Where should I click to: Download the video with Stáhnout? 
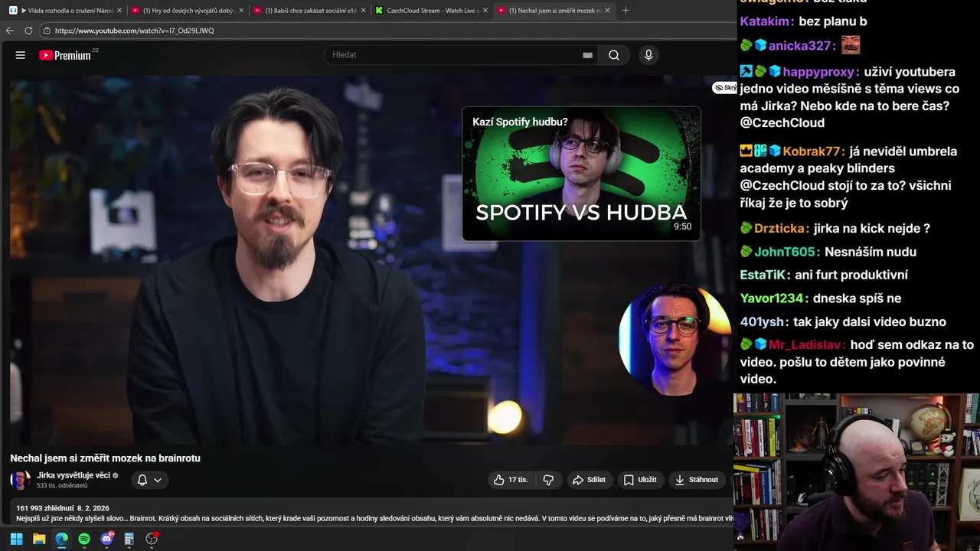tap(697, 480)
